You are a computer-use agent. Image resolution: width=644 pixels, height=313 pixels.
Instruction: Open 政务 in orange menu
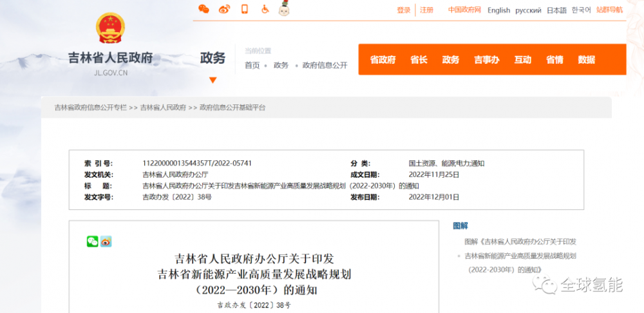click(451, 60)
